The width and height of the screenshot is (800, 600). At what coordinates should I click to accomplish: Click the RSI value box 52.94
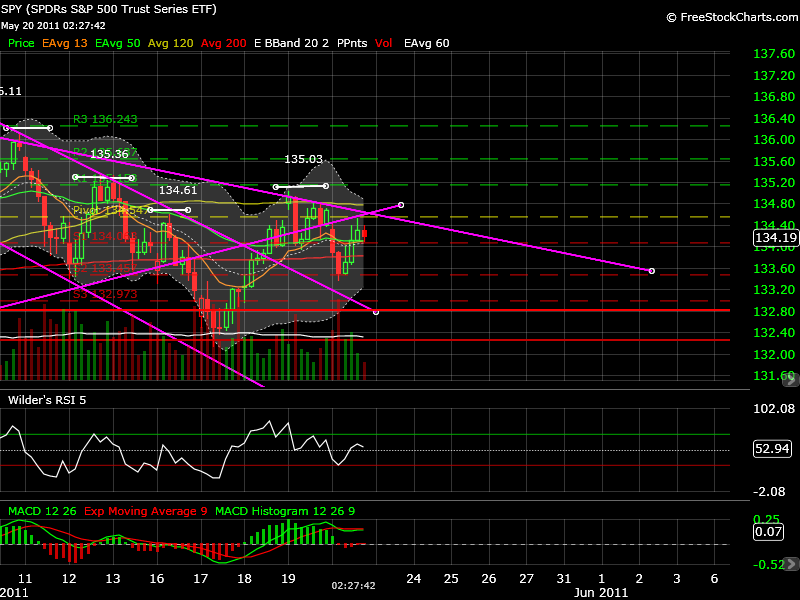pyautogui.click(x=774, y=449)
